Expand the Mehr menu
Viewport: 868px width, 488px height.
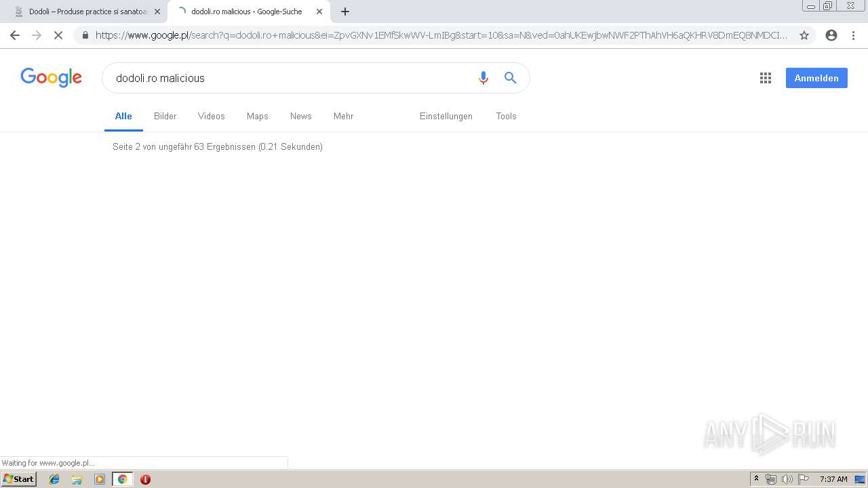344,116
